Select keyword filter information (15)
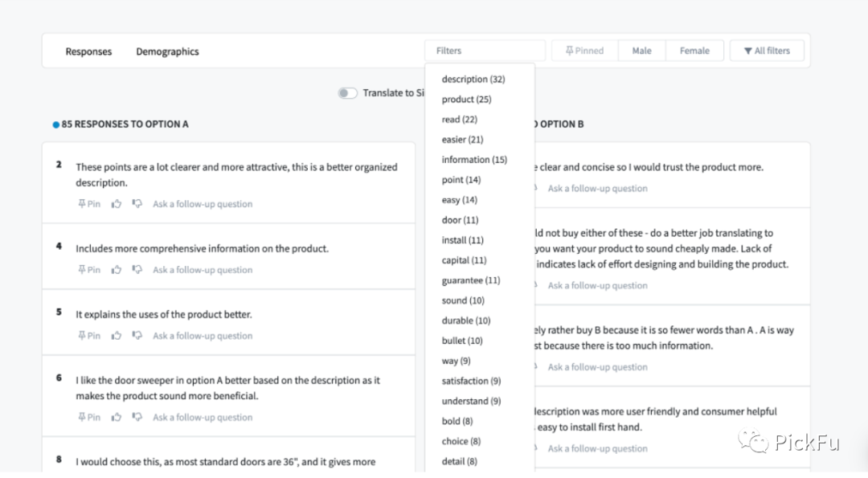This screenshot has height=478, width=868. [x=474, y=159]
